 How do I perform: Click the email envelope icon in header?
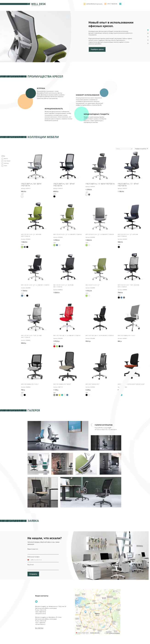click(85, 4)
